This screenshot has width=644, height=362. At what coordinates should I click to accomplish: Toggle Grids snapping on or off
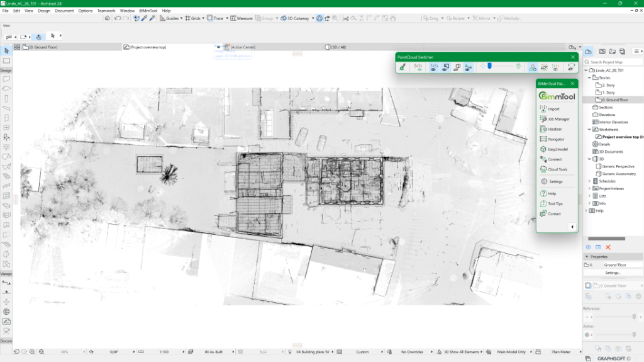193,18
